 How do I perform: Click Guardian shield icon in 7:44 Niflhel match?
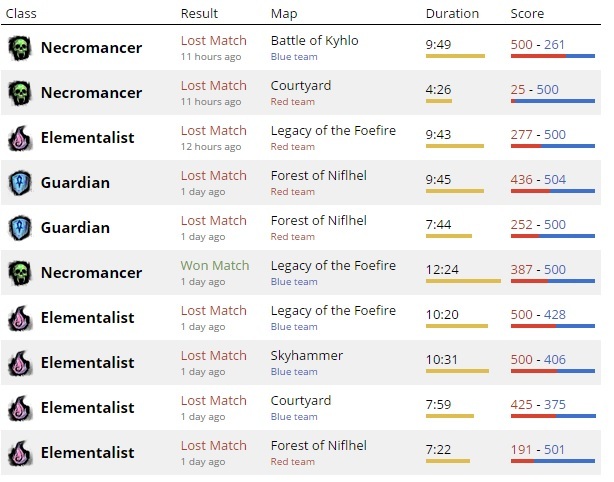[20, 228]
